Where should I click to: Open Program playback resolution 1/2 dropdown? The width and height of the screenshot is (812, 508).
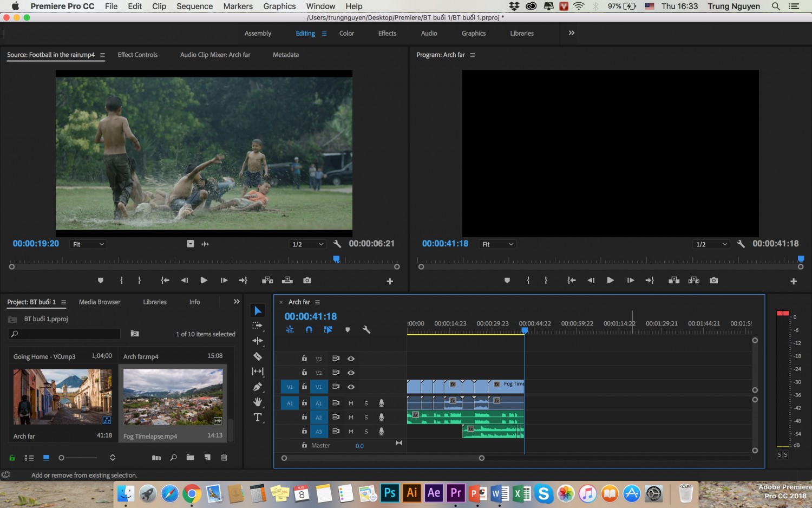click(x=711, y=244)
